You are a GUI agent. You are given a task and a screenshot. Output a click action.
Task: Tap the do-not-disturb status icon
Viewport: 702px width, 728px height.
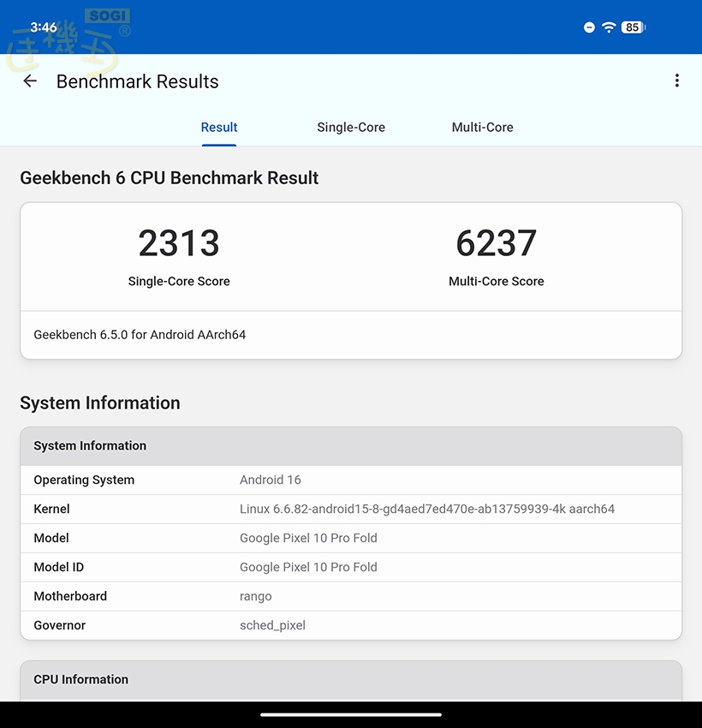click(589, 27)
